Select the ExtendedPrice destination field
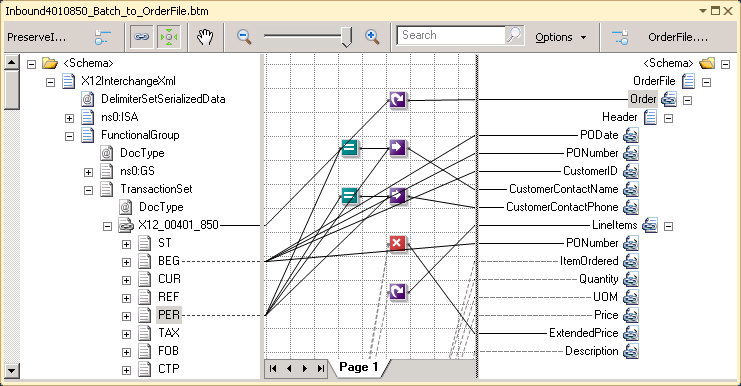The width and height of the screenshot is (741, 386). (x=584, y=333)
